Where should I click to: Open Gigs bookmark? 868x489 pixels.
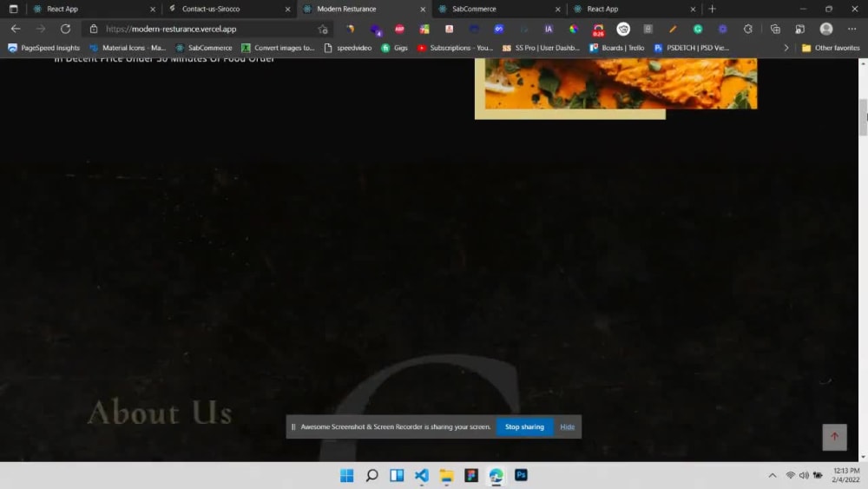pos(394,48)
